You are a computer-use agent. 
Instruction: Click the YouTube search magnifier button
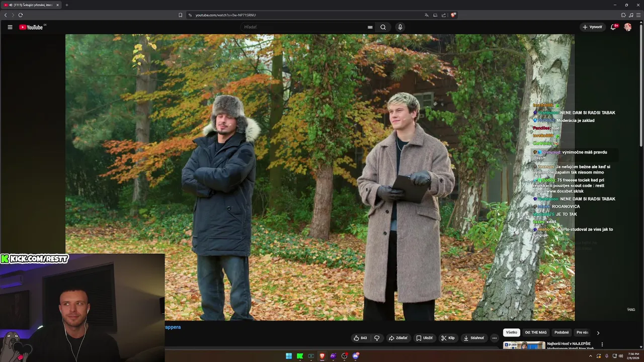pos(383,27)
